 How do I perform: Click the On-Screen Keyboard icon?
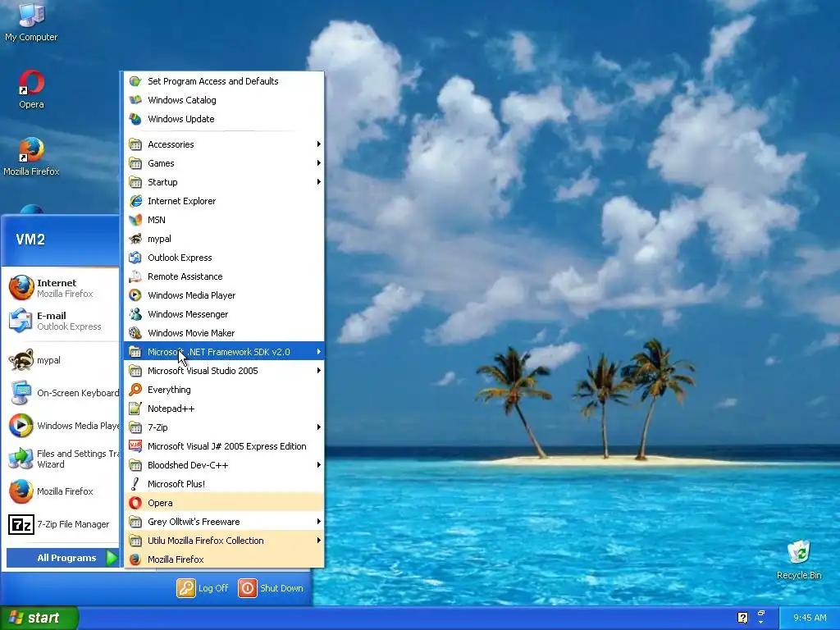click(x=21, y=393)
